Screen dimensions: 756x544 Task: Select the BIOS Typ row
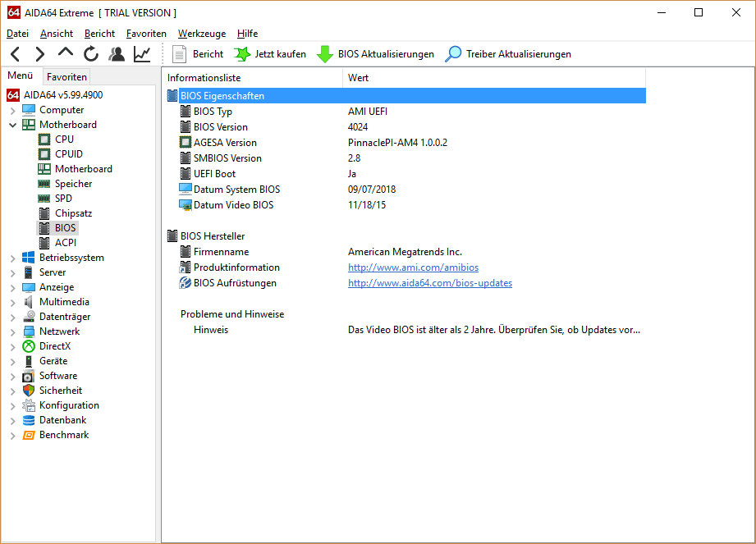pyautogui.click(x=405, y=112)
